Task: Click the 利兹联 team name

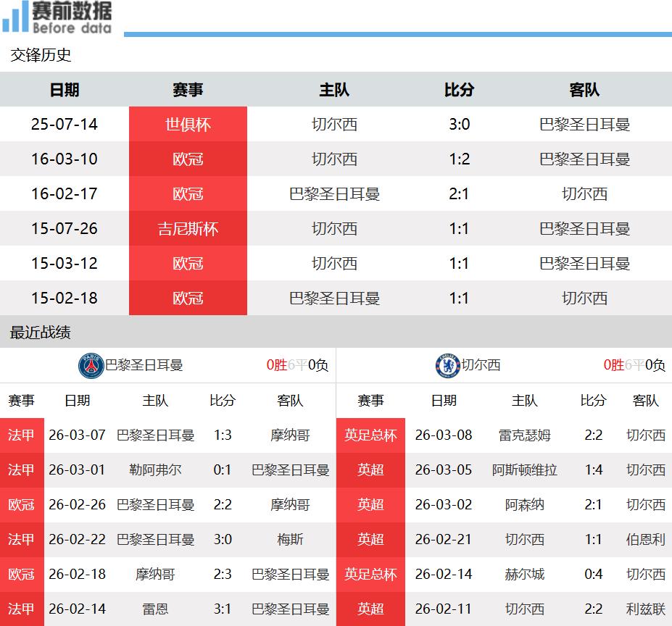Action: [x=645, y=609]
